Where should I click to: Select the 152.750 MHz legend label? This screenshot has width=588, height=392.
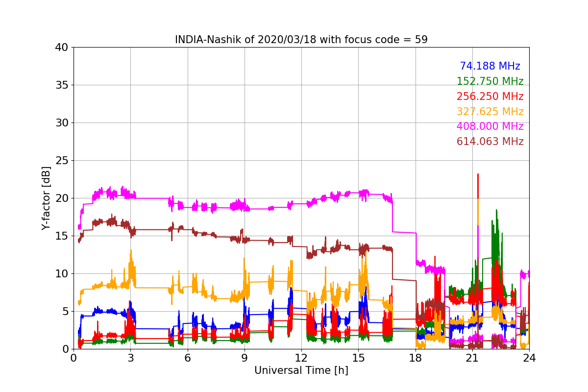click(490, 81)
